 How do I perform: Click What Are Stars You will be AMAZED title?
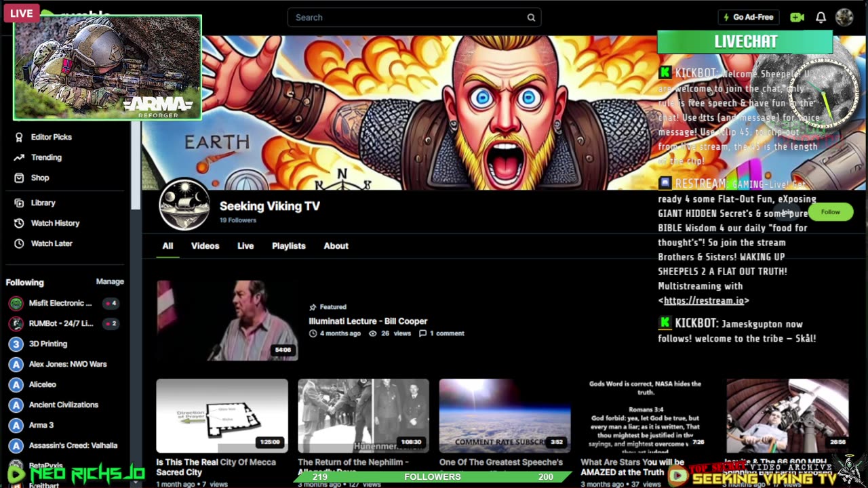click(x=633, y=467)
